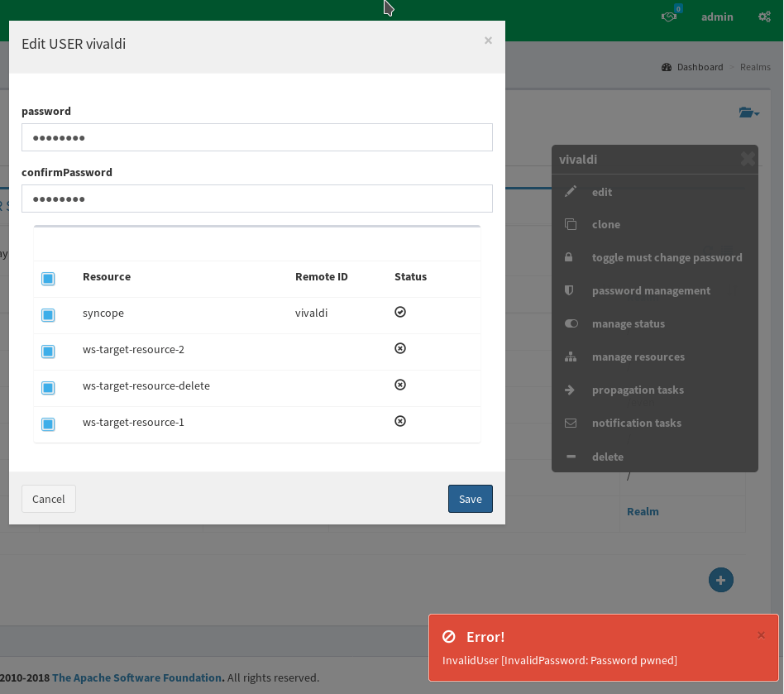The height and width of the screenshot is (694, 784).
Task: Click the sitemap manage resources icon
Action: 571,357
